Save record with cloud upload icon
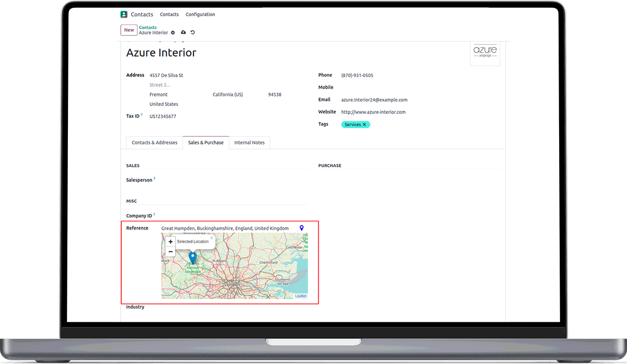Viewport: 627px width, 364px height. pos(183,32)
